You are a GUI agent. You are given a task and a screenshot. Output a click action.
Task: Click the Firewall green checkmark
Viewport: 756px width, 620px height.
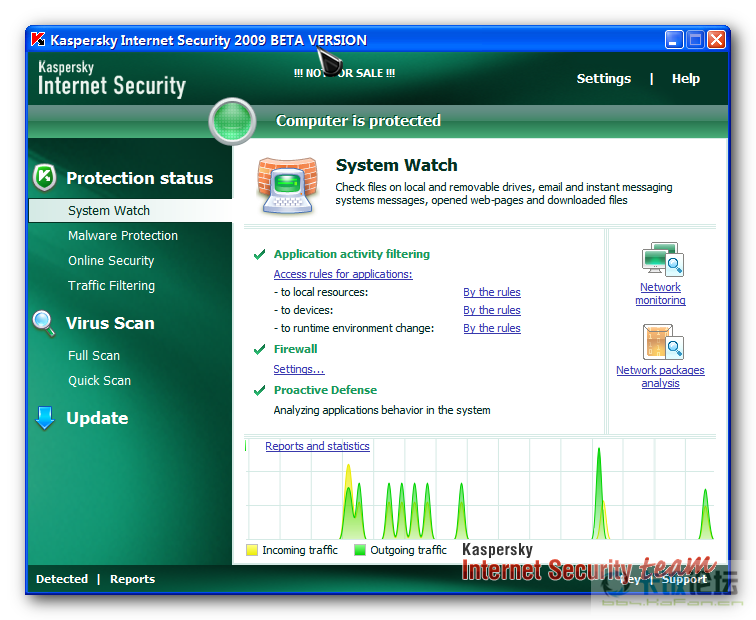[259, 349]
